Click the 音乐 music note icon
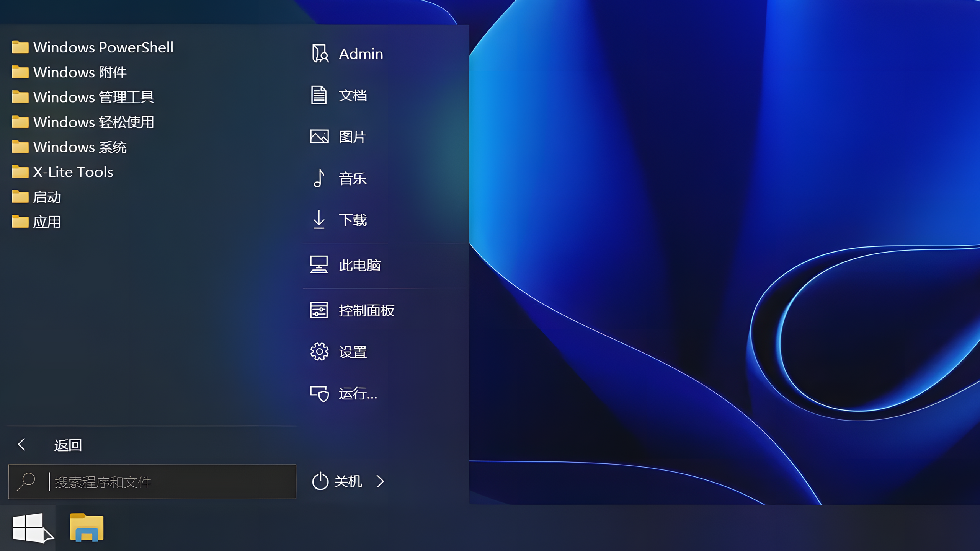Image resolution: width=980 pixels, height=551 pixels. pos(319,178)
